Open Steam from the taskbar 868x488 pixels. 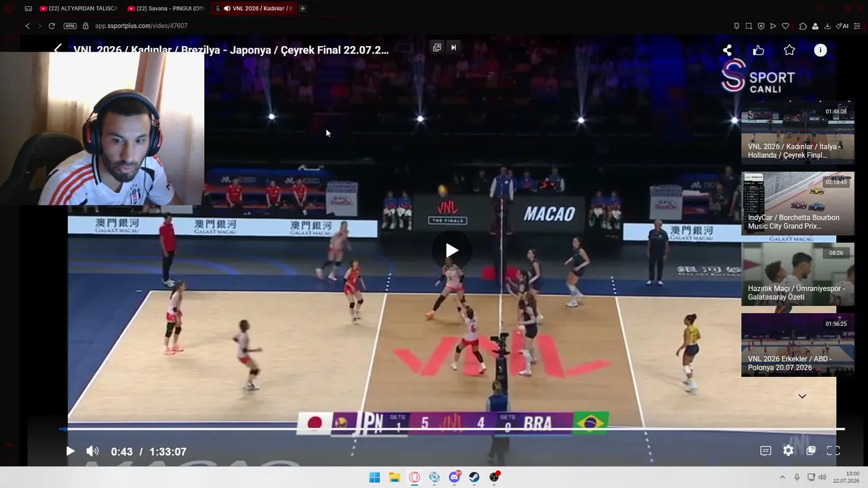coord(474,477)
